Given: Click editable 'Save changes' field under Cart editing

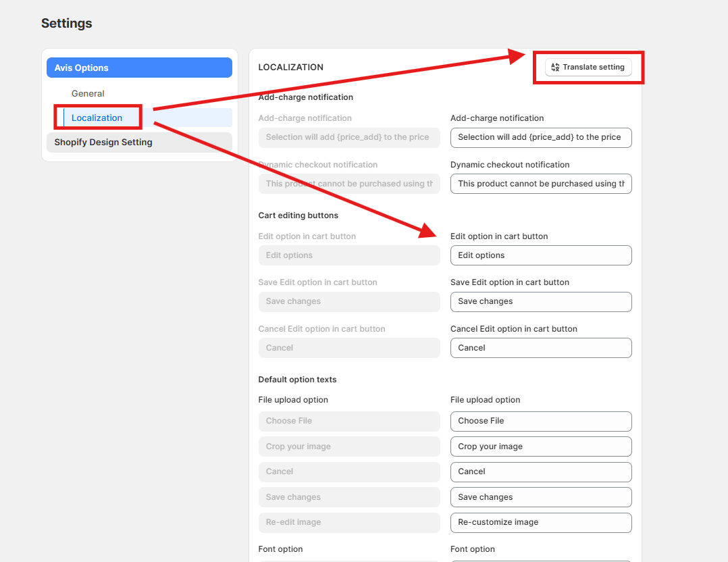Looking at the screenshot, I should pyautogui.click(x=540, y=301).
